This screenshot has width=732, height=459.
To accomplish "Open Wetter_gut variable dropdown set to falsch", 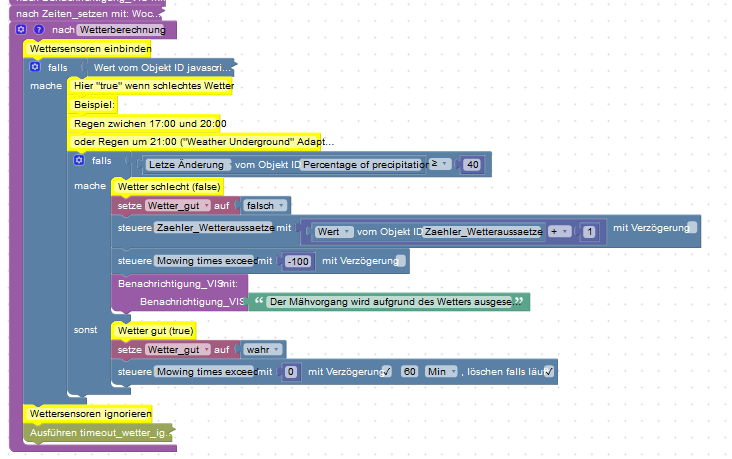I will pyautogui.click(x=178, y=206).
